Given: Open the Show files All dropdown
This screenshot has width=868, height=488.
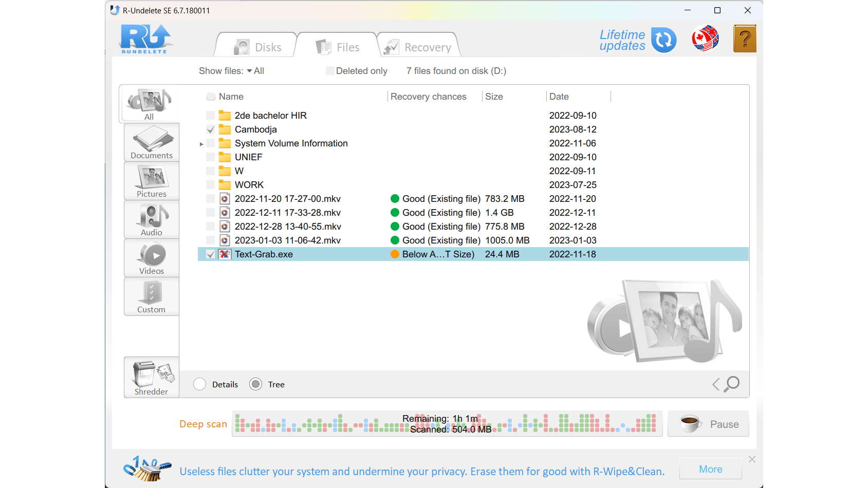Looking at the screenshot, I should click(x=255, y=71).
